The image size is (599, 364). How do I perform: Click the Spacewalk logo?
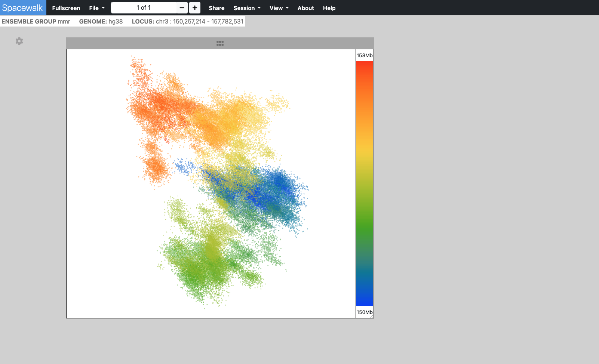tap(22, 8)
